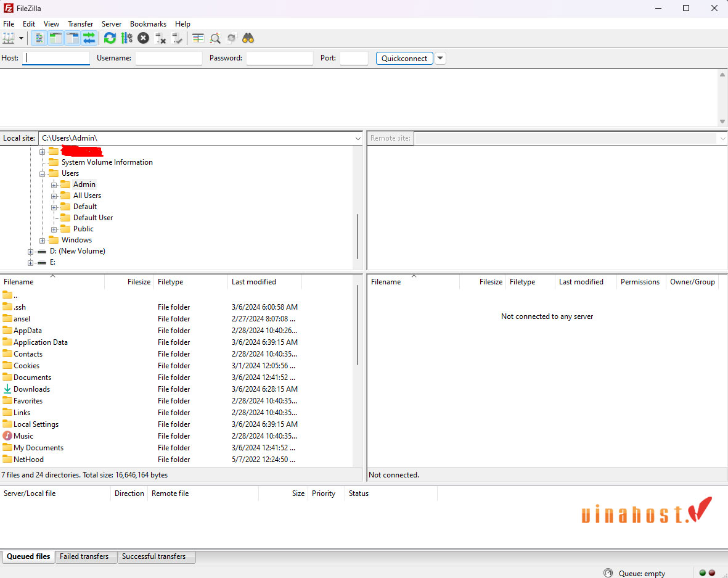Expand the Public tree folder
This screenshot has height=578, width=728.
tap(54, 229)
